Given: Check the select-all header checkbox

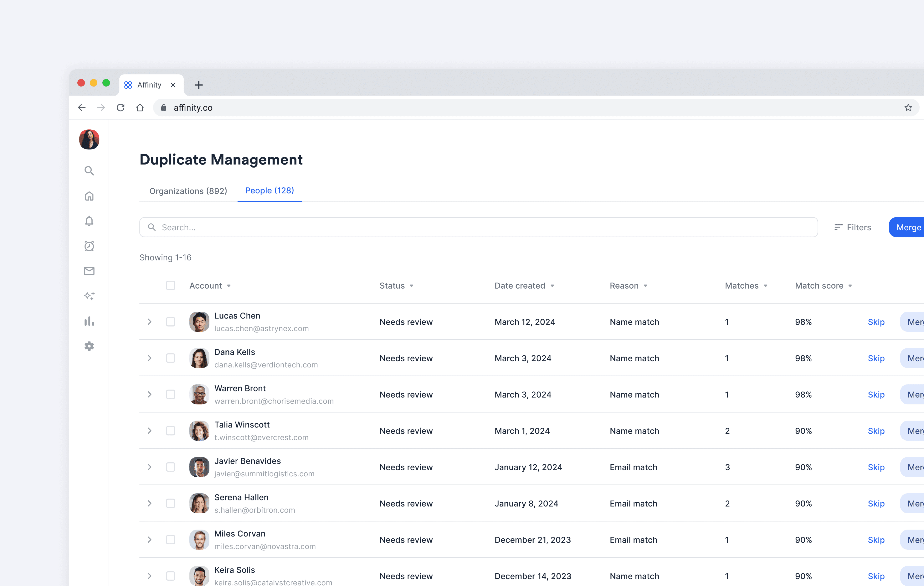Looking at the screenshot, I should click(170, 285).
